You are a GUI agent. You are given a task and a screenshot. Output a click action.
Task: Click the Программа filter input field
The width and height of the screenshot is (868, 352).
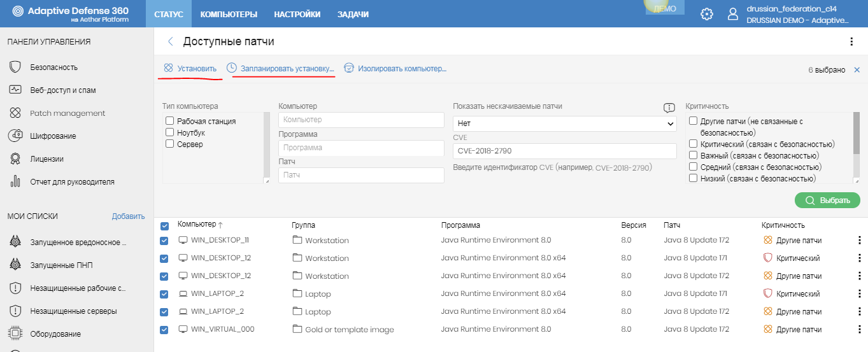(x=361, y=148)
